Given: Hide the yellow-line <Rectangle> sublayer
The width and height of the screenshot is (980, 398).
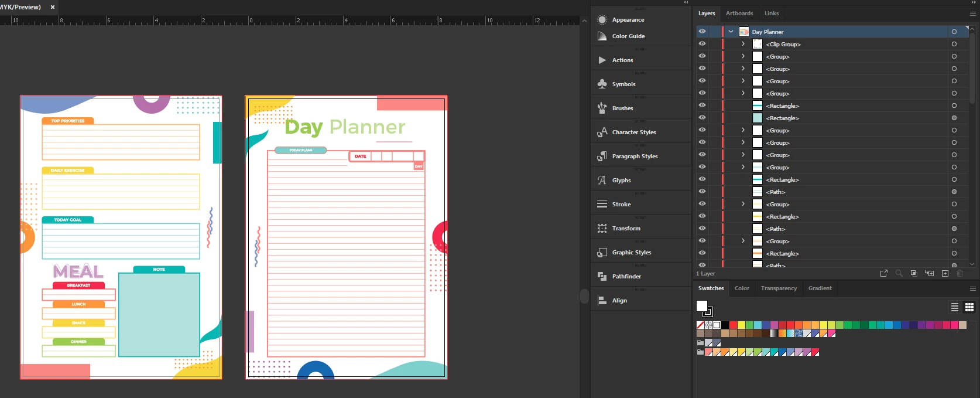Looking at the screenshot, I should (x=702, y=216).
